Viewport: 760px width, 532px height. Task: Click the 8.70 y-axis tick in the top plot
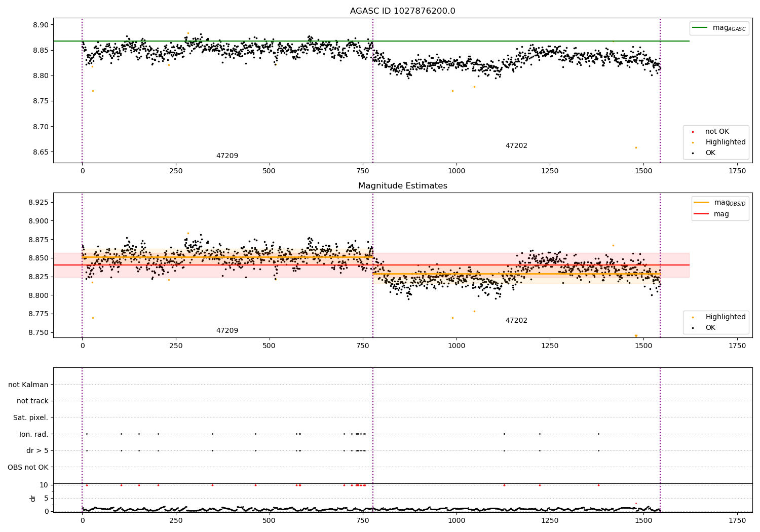[x=40, y=127]
